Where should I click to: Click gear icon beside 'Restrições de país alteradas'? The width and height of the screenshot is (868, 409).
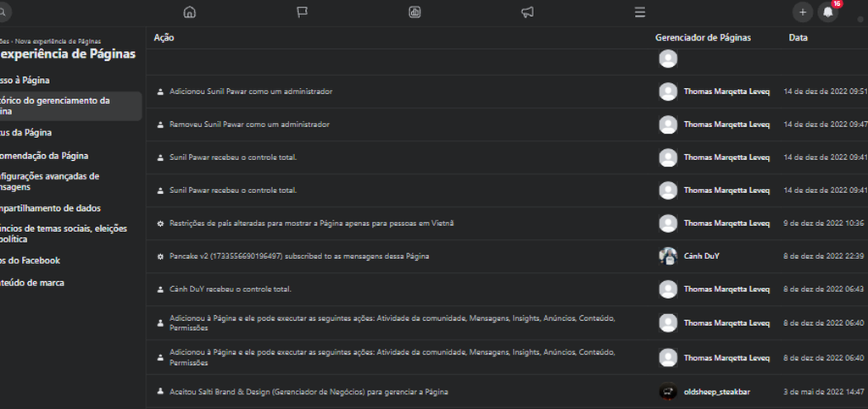pyautogui.click(x=160, y=224)
